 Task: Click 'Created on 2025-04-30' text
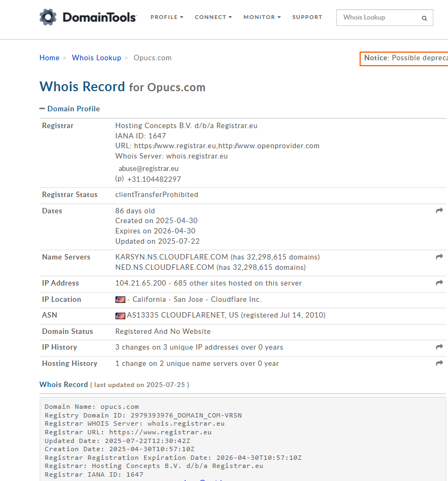[156, 221]
